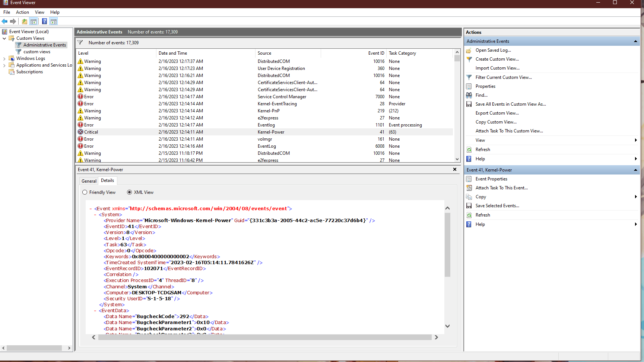Select the Friendly View radio button
The width and height of the screenshot is (644, 362).
(x=85, y=192)
